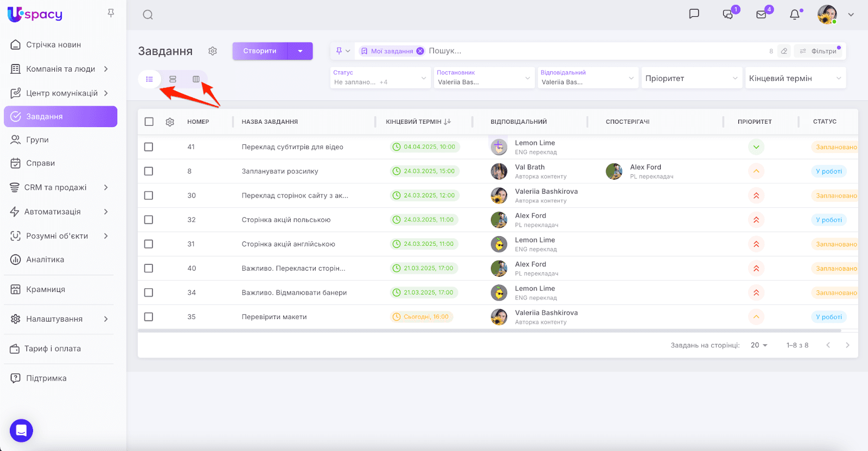
Task: Open the global search magnifier
Action: [148, 15]
